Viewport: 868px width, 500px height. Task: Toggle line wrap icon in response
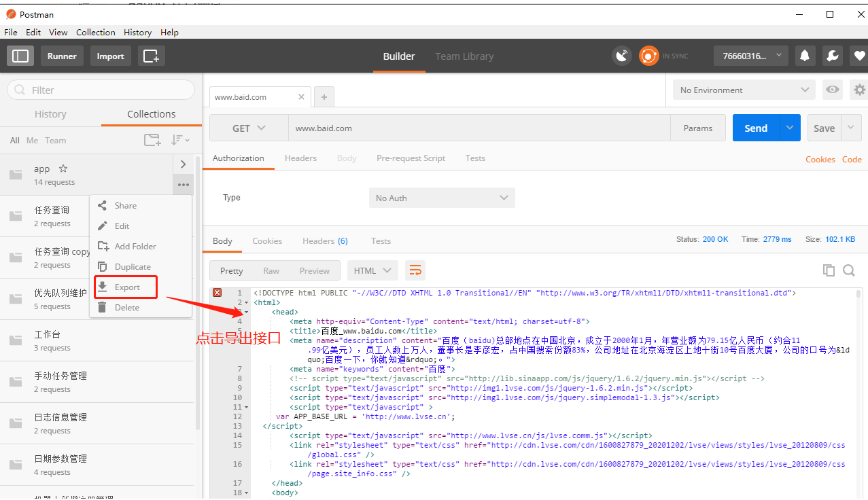(x=415, y=270)
